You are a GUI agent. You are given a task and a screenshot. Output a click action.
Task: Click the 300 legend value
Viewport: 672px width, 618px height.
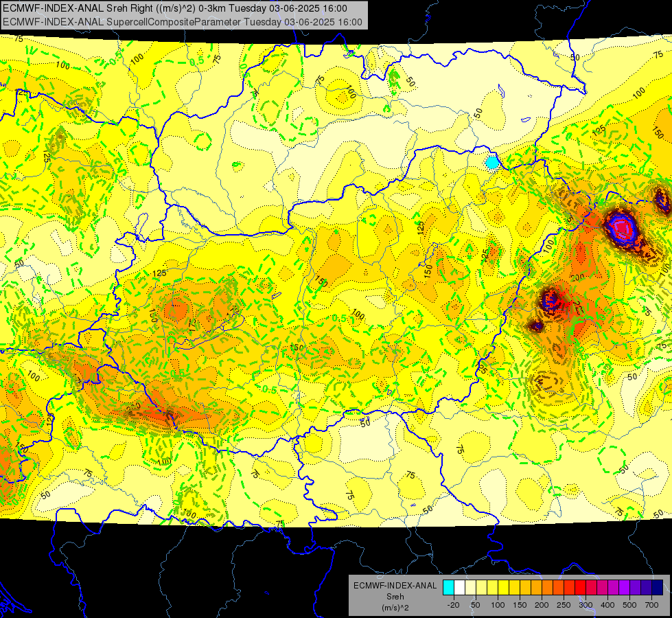click(586, 605)
